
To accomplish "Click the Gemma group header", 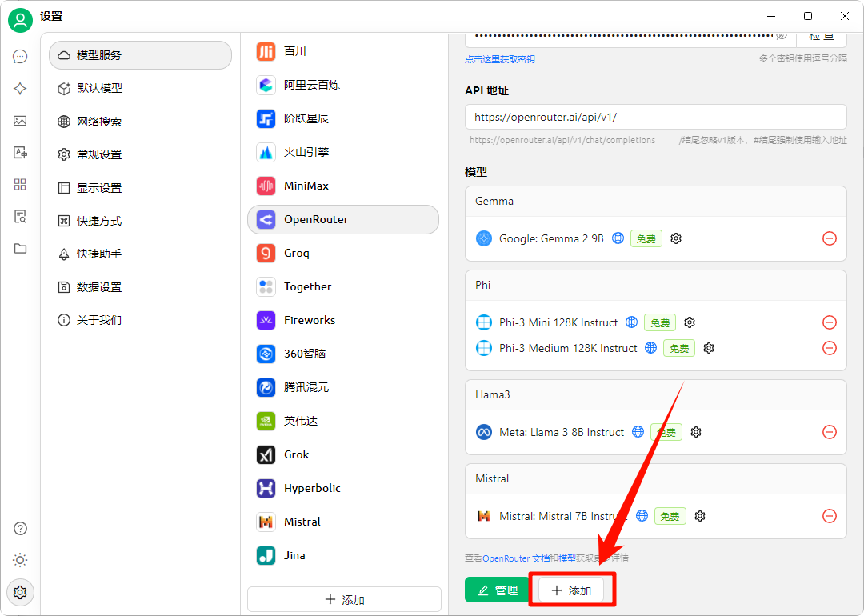I will pyautogui.click(x=656, y=201).
